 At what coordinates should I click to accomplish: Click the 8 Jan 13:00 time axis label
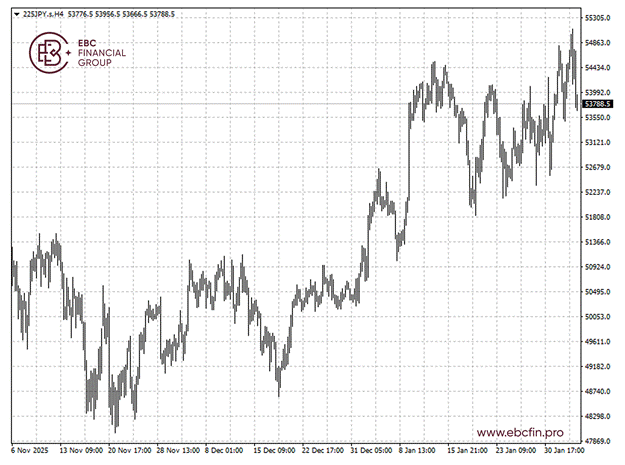pyautogui.click(x=417, y=451)
